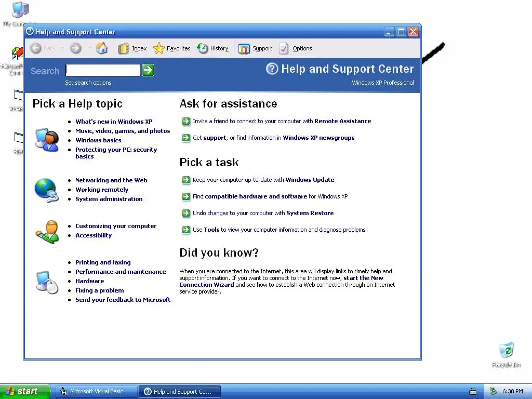532x399 pixels.
Task: Open Customizing your computer topic
Action: click(116, 226)
